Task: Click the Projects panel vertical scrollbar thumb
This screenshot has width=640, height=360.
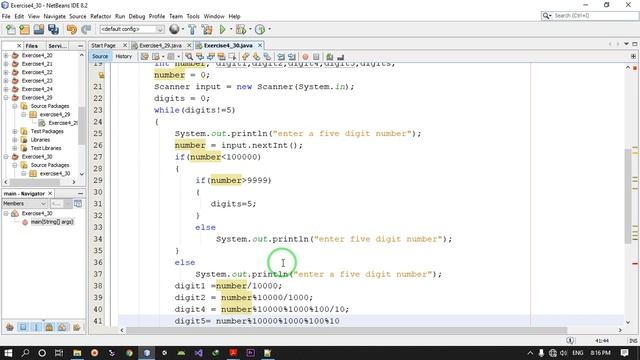Action: point(82,125)
